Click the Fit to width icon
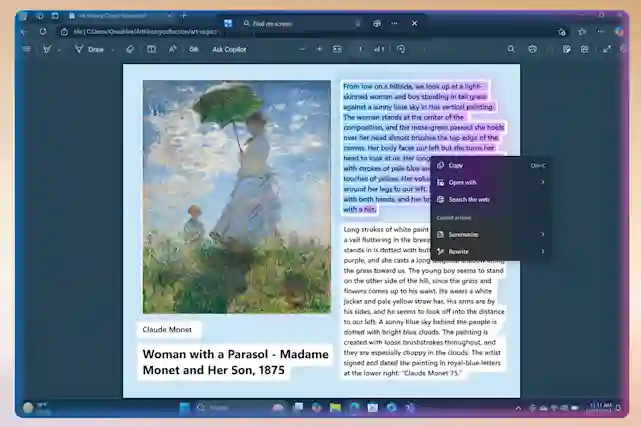 point(337,49)
